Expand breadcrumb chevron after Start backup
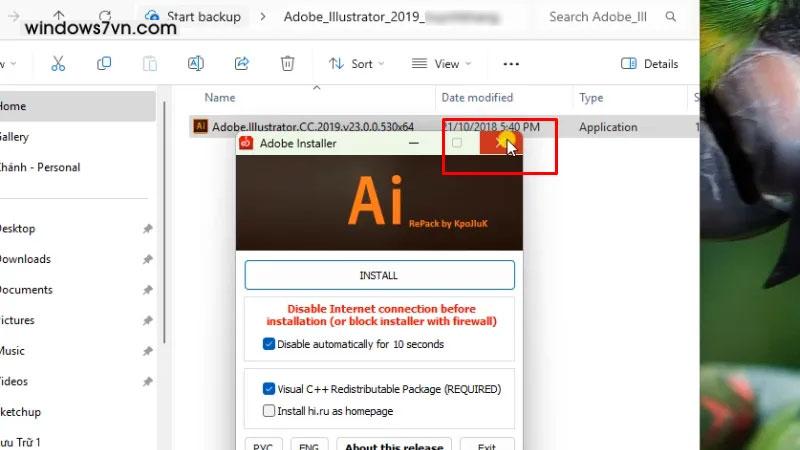Image resolution: width=800 pixels, height=450 pixels. (x=262, y=17)
